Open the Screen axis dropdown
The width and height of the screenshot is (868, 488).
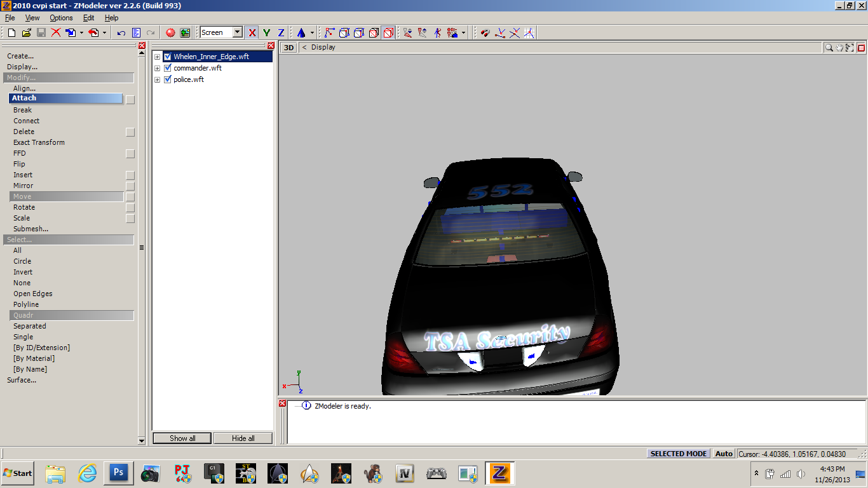tap(237, 32)
